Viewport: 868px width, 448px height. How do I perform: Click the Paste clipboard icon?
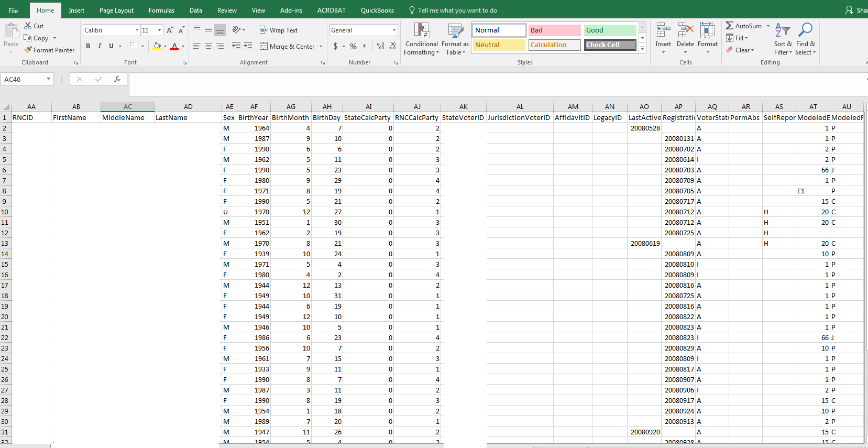[x=10, y=30]
